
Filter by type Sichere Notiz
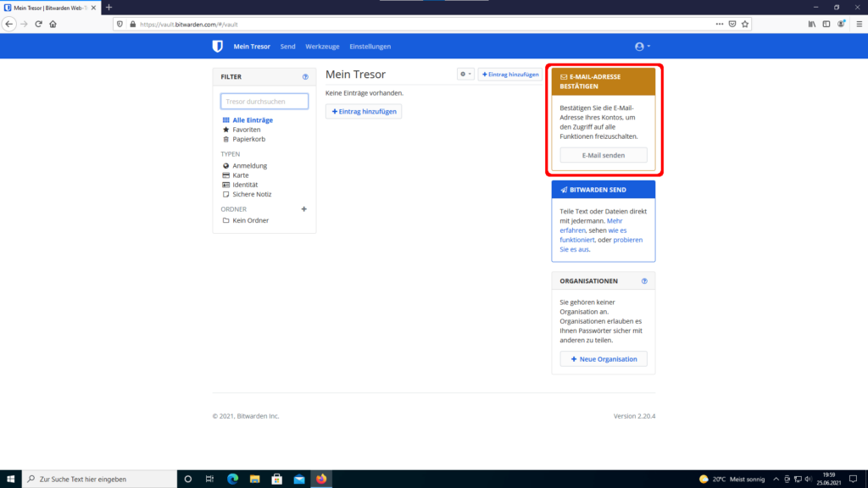(x=252, y=194)
